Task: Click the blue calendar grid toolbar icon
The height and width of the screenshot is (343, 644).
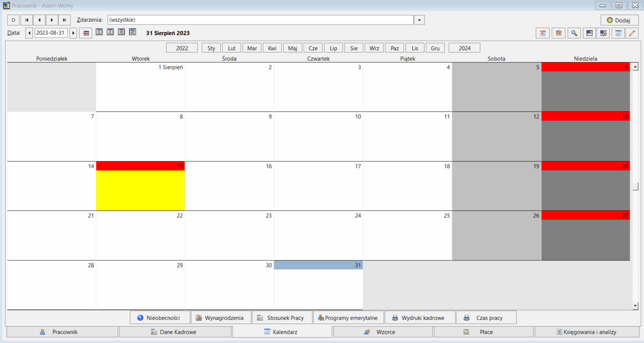Action: 618,33
